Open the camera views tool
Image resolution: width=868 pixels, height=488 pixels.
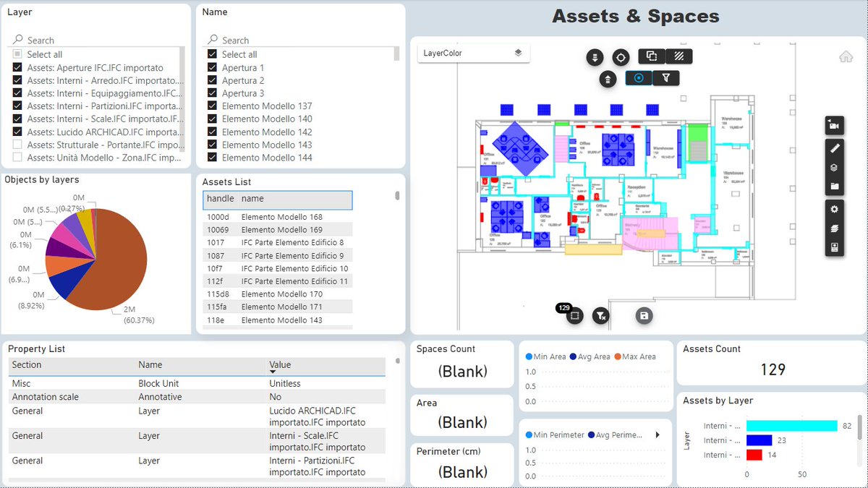(x=834, y=126)
